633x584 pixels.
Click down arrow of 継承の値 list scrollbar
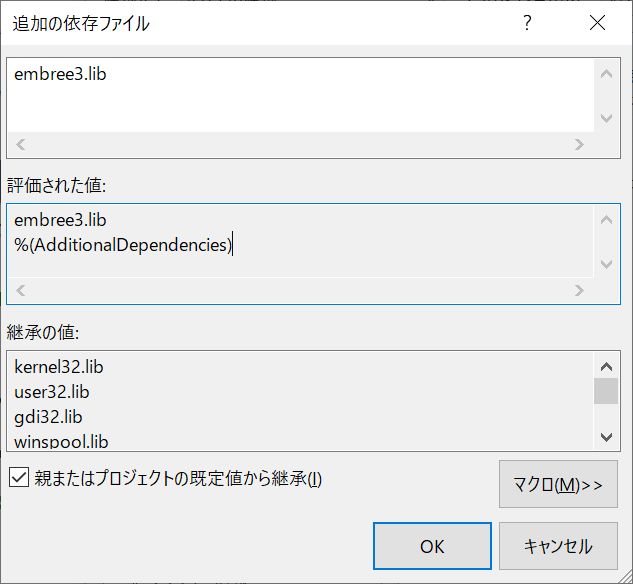pyautogui.click(x=606, y=437)
